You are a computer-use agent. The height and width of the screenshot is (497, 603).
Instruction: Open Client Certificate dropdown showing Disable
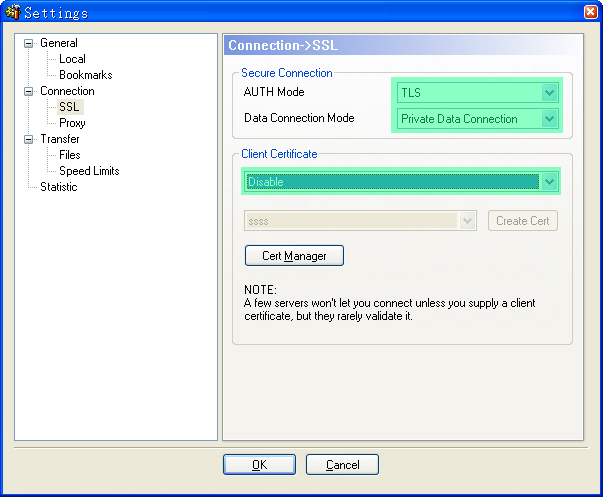point(401,182)
